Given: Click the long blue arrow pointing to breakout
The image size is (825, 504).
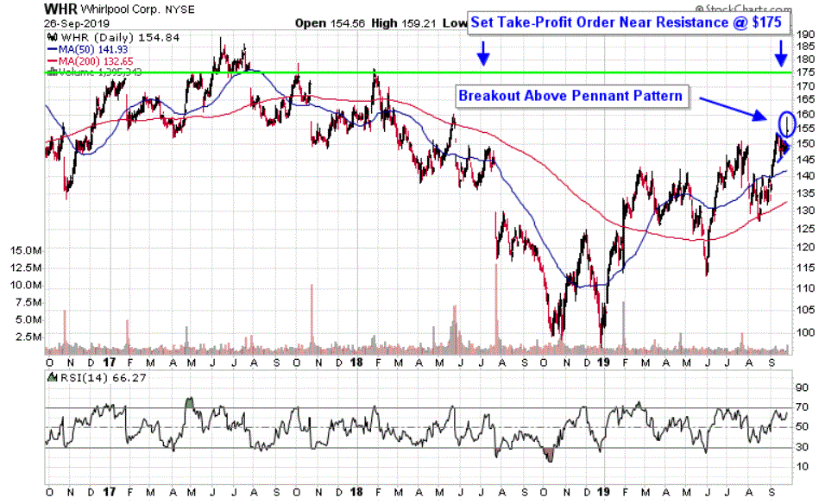Looking at the screenshot, I should pyautogui.click(x=732, y=108).
